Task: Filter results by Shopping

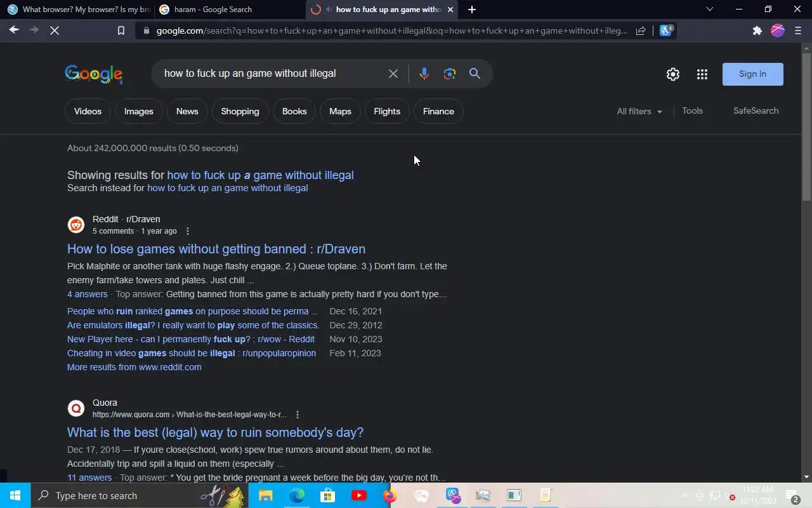Action: [x=240, y=111]
